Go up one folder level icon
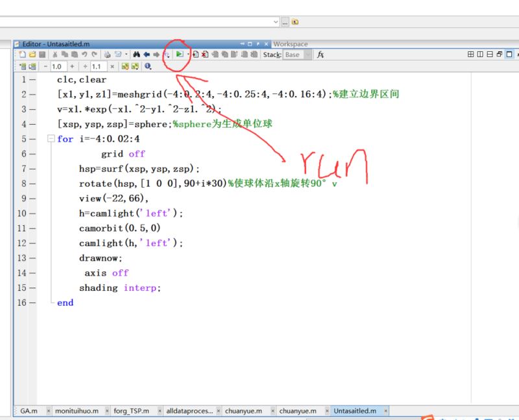The width and height of the screenshot is (519, 420). point(295,22)
